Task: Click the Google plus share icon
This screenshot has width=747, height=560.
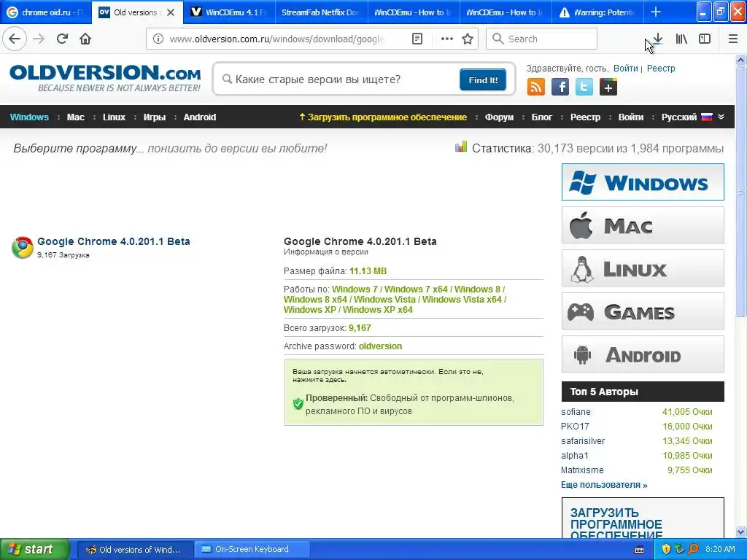Action: tap(608, 87)
